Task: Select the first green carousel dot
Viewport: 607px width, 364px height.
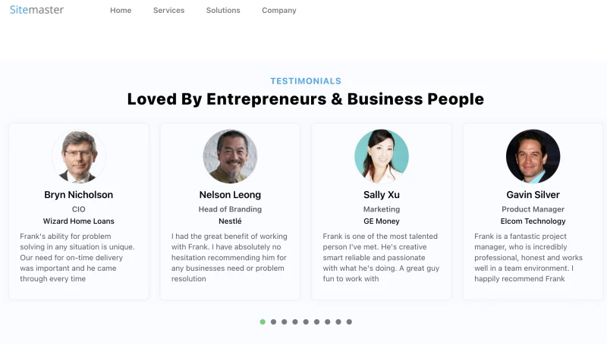Action: (263, 322)
